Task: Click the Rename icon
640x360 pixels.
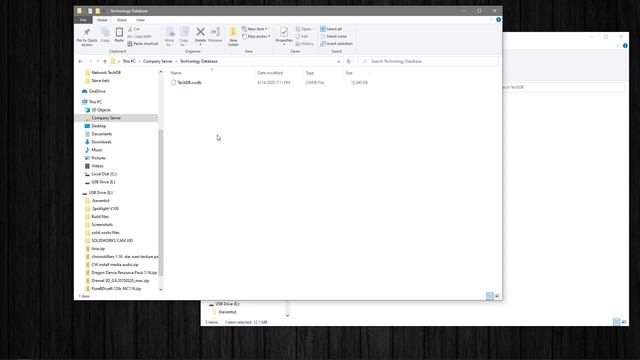Action: (215, 35)
